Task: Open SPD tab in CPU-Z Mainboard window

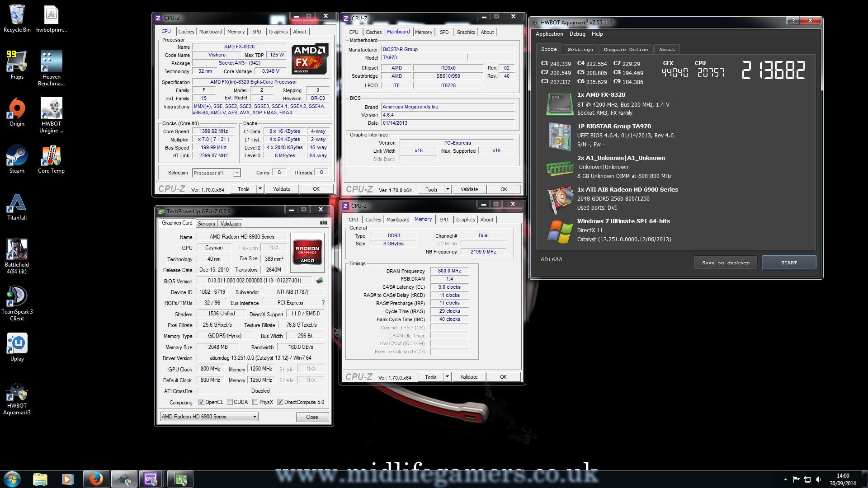Action: (444, 32)
